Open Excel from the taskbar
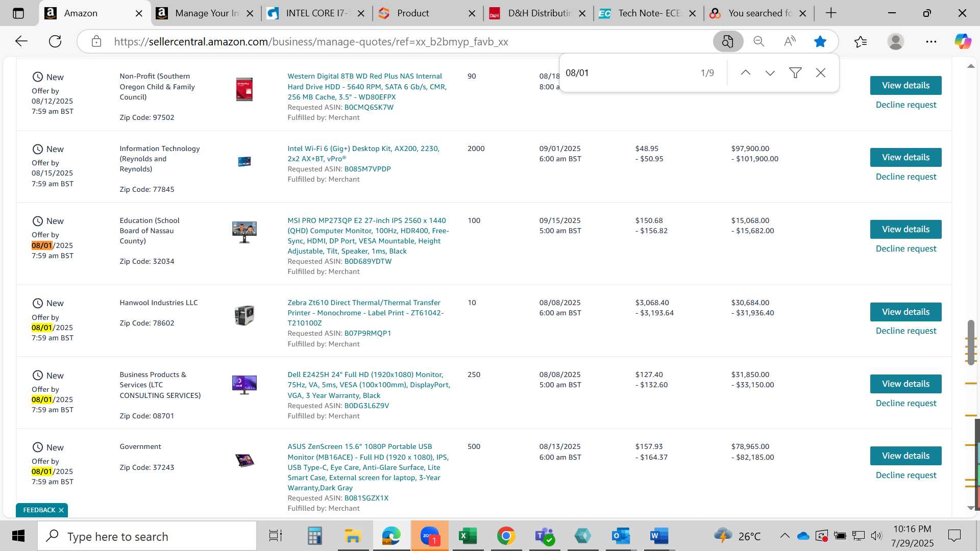This screenshot has width=980, height=551. coord(468,536)
